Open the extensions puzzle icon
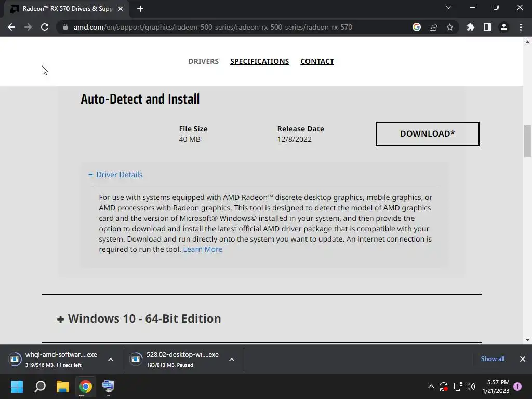The image size is (532, 399). (x=471, y=27)
